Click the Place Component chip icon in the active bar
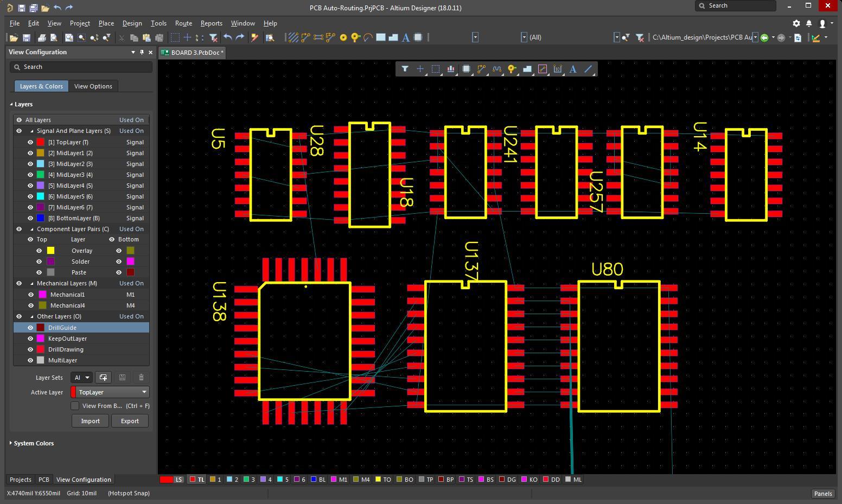This screenshot has height=504, width=842. click(x=465, y=69)
